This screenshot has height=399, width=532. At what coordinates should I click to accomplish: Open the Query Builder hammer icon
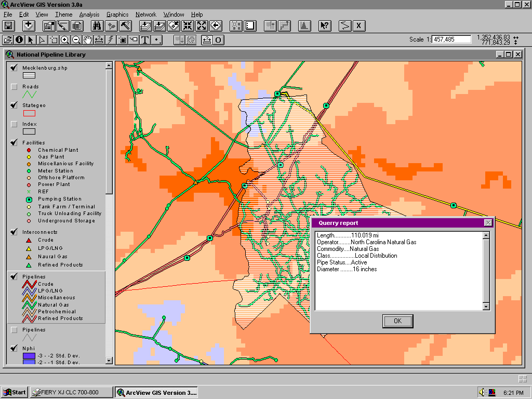pyautogui.click(x=126, y=26)
